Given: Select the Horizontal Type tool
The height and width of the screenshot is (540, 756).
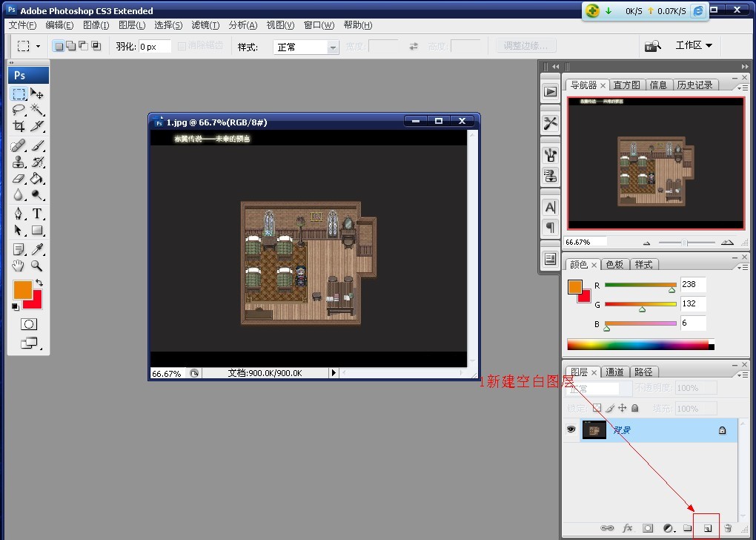Looking at the screenshot, I should [x=37, y=214].
